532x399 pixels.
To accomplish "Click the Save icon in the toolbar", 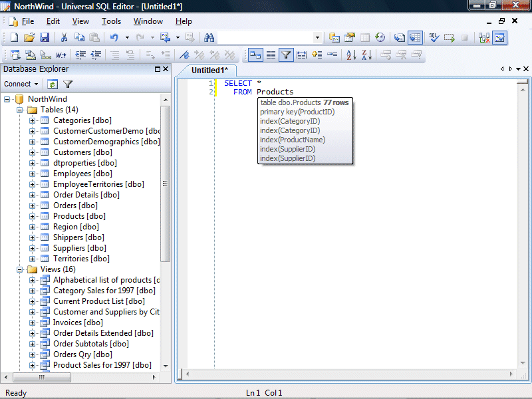I will point(45,38).
